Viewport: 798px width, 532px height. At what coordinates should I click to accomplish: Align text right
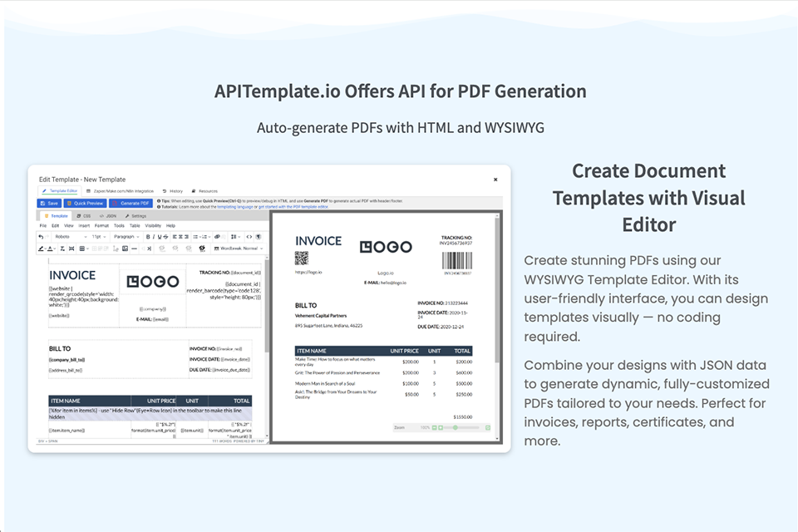[x=186, y=237]
